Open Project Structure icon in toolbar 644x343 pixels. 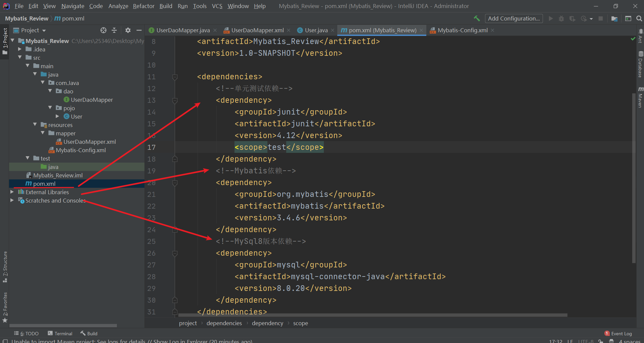[x=614, y=18]
